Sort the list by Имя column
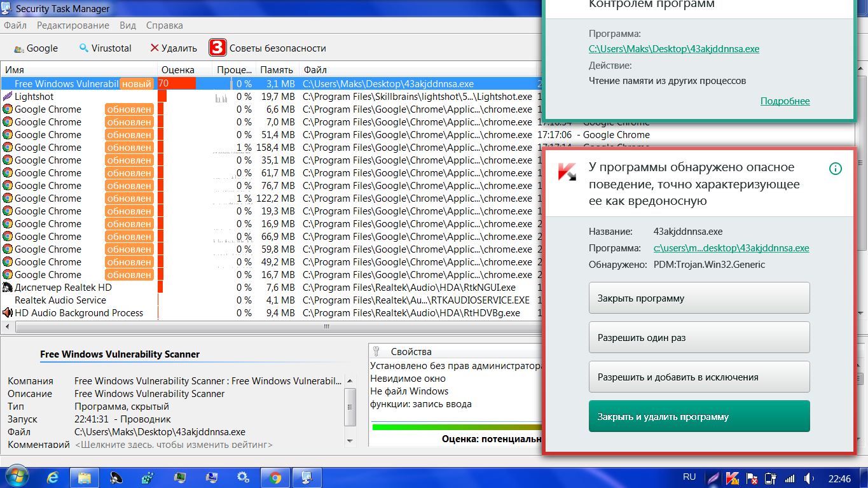This screenshot has width=868, height=488. [79, 70]
